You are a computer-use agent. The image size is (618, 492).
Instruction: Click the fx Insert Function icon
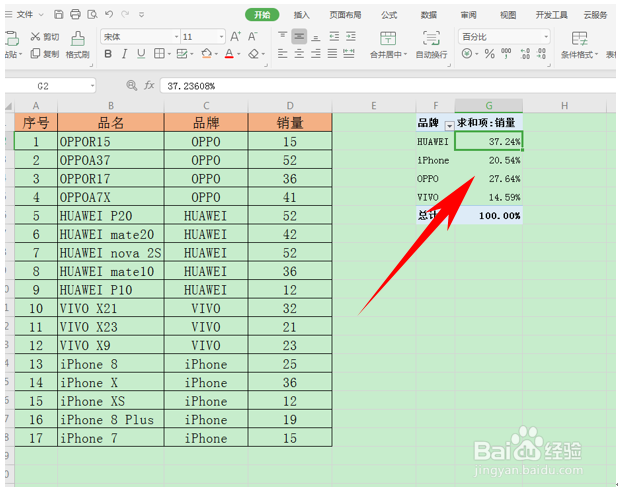149,85
